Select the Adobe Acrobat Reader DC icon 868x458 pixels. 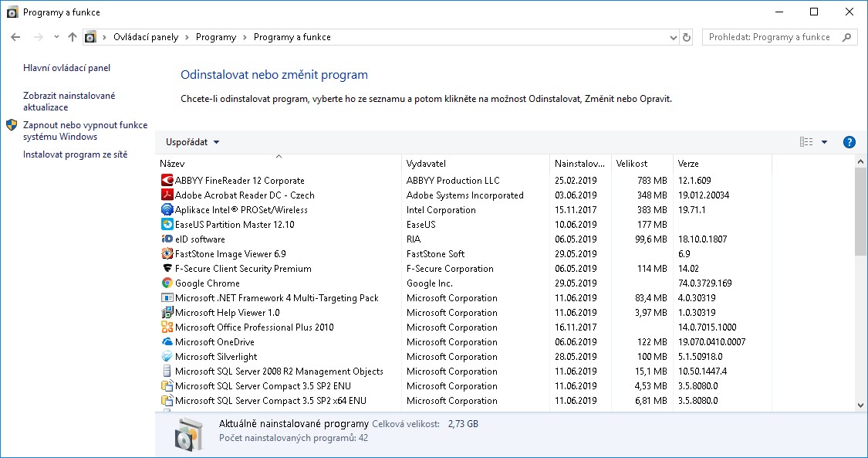(x=167, y=195)
